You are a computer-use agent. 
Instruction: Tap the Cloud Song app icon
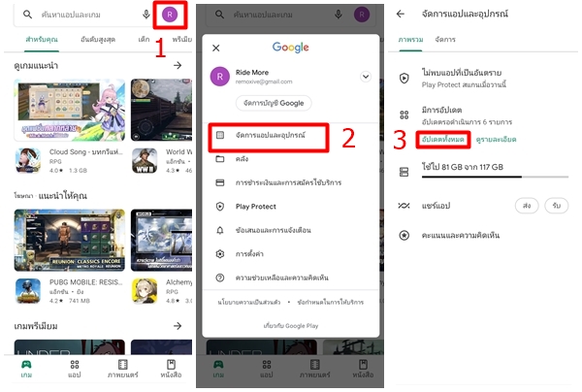[x=28, y=160]
